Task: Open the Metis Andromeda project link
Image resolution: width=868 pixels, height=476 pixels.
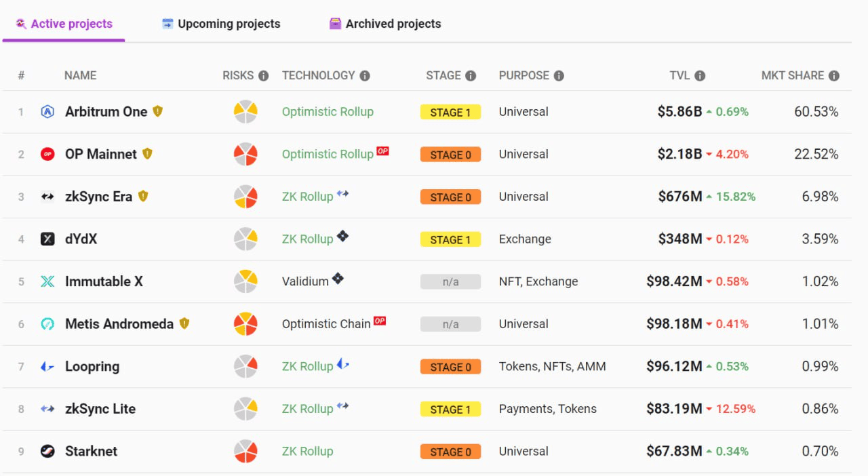Action: click(x=119, y=324)
